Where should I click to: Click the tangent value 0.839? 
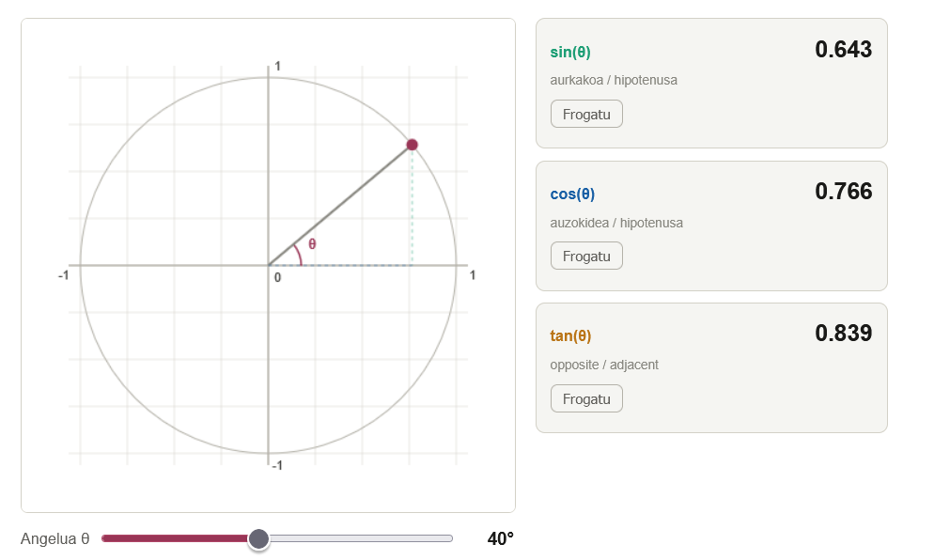(x=843, y=334)
